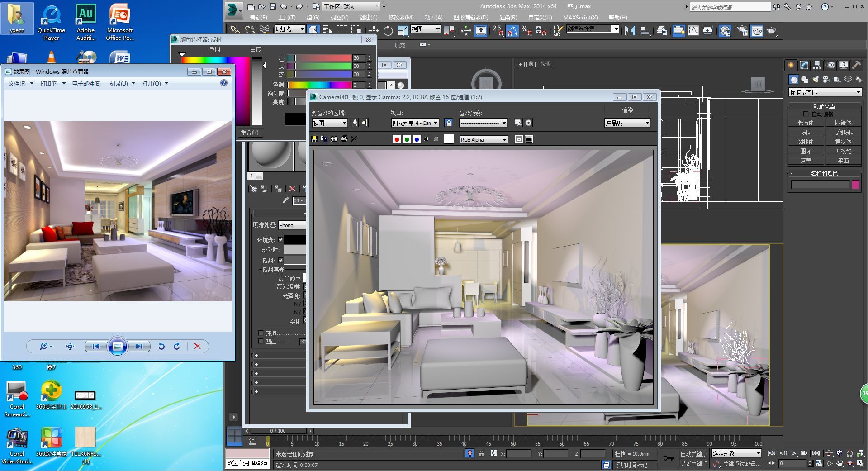Open the 工作区: 默认 workspace dropdown
The width and height of the screenshot is (868, 471).
pos(351,6)
